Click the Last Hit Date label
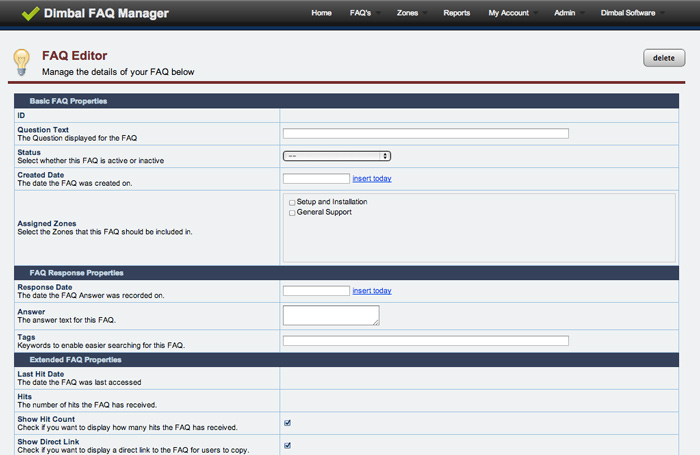 click(x=41, y=374)
